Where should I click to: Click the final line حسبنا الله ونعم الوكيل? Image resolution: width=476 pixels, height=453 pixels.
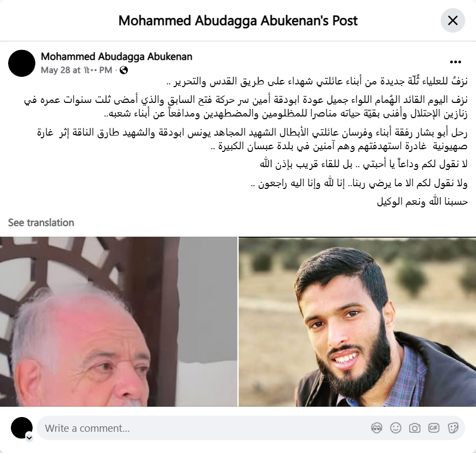(422, 201)
